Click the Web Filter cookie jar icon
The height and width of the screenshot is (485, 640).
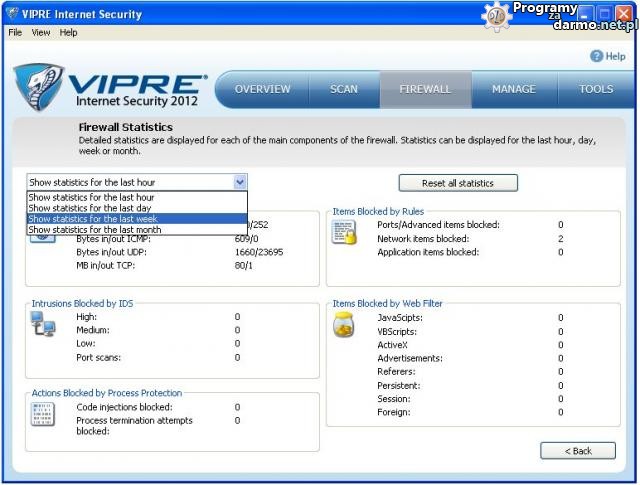[344, 324]
